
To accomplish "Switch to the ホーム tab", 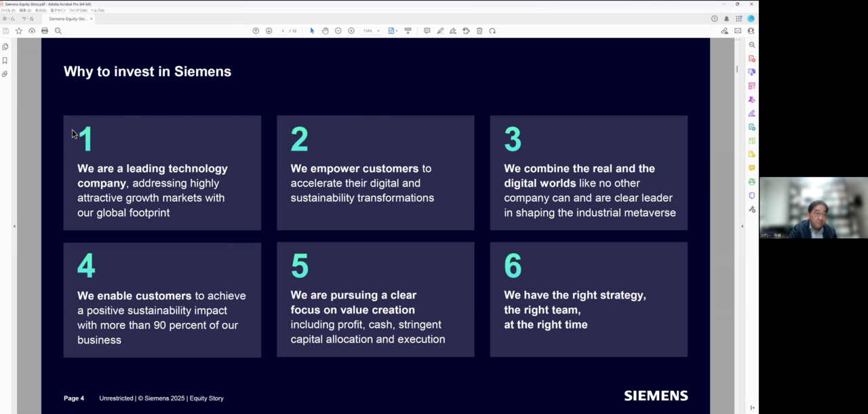I will tap(8, 19).
